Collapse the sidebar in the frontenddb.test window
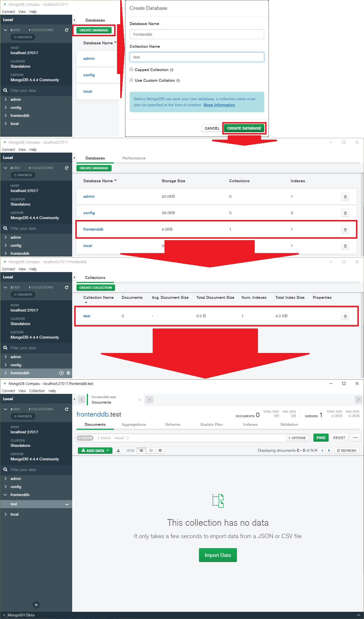Image resolution: width=364 pixels, height=619 pixels. (x=74, y=399)
